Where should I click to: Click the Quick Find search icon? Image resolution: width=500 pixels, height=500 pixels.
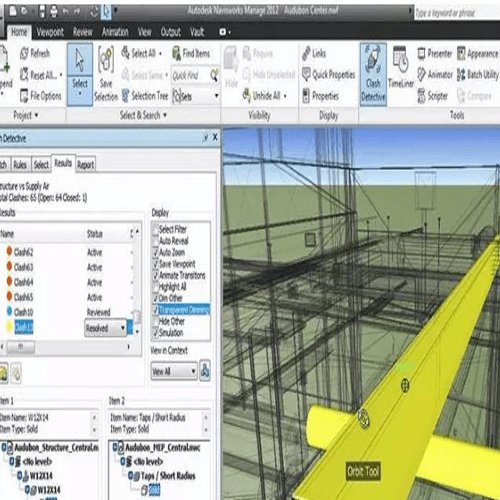point(214,75)
